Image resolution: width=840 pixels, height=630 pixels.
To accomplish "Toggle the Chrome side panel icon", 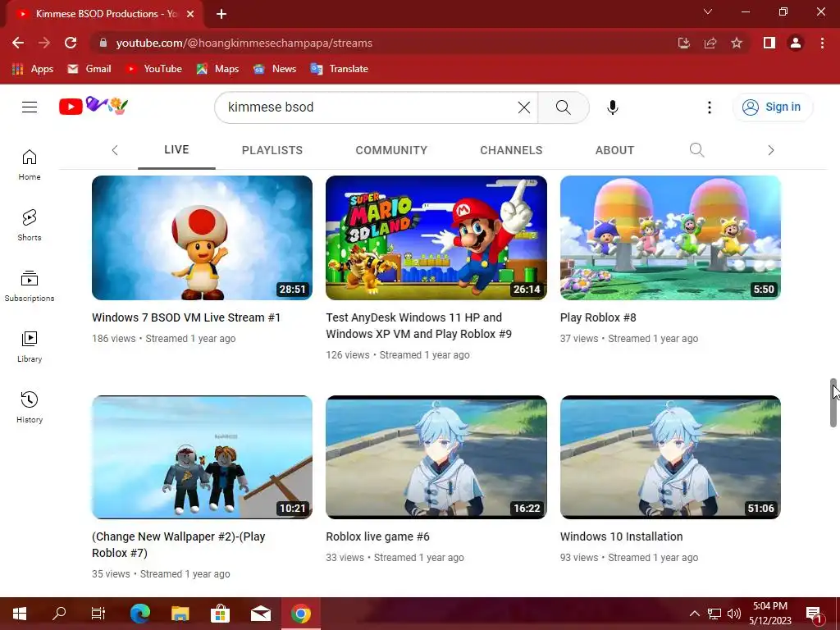I will coord(769,43).
